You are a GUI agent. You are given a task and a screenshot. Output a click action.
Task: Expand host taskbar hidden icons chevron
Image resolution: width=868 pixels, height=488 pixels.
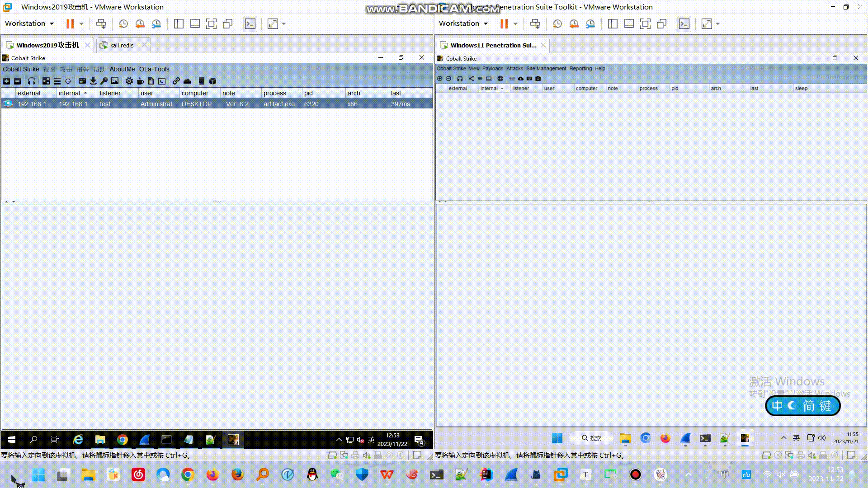tap(688, 474)
